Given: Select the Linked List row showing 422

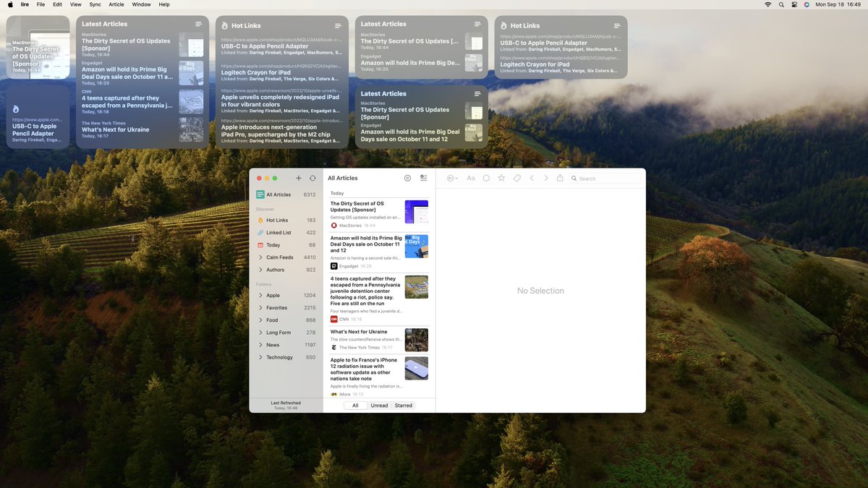Looking at the screenshot, I should pyautogui.click(x=286, y=233).
